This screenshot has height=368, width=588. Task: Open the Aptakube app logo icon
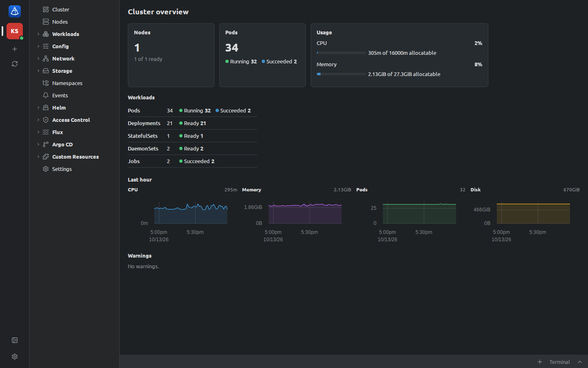pyautogui.click(x=15, y=11)
